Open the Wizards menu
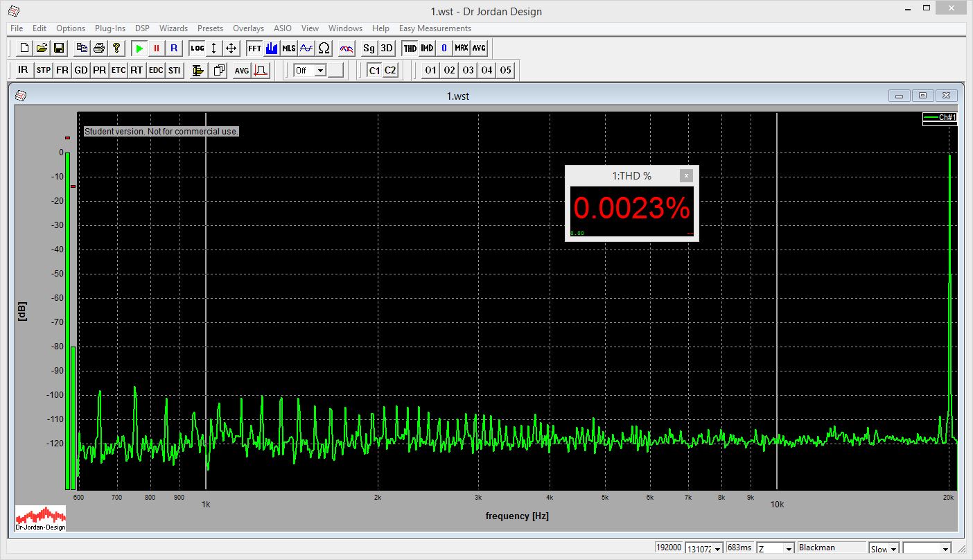This screenshot has height=560, width=973. pos(173,28)
